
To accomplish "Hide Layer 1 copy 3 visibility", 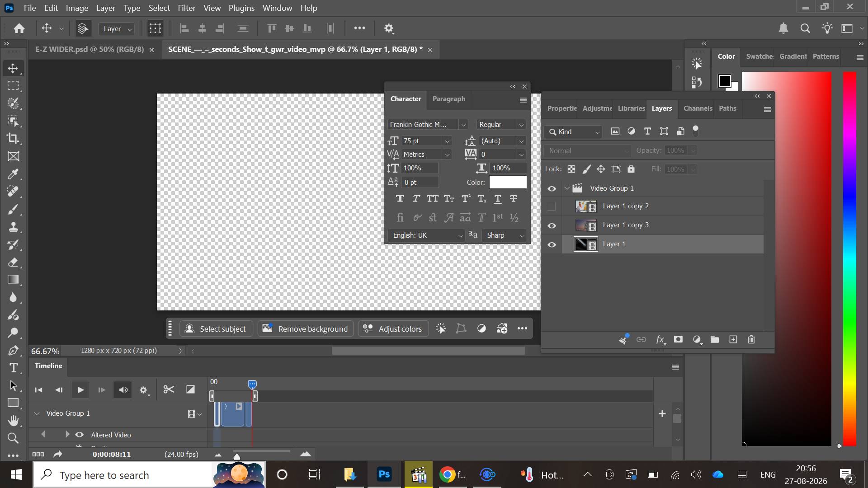I will pyautogui.click(x=552, y=225).
